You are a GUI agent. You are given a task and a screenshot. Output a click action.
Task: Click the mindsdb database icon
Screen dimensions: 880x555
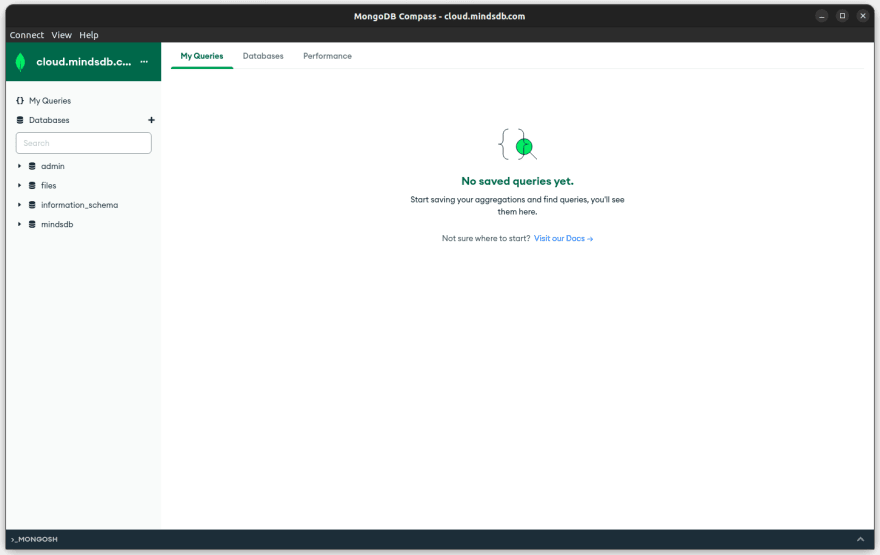(32, 224)
